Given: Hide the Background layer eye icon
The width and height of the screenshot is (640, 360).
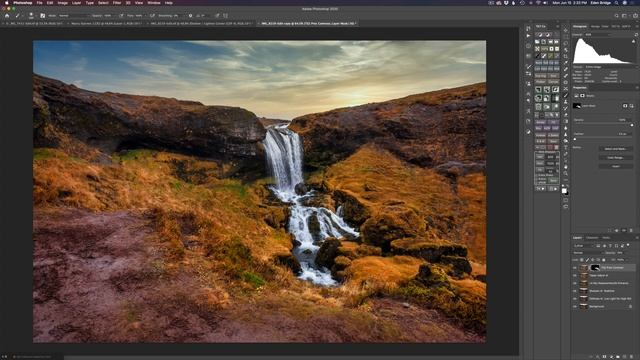Looking at the screenshot, I should pyautogui.click(x=575, y=306).
